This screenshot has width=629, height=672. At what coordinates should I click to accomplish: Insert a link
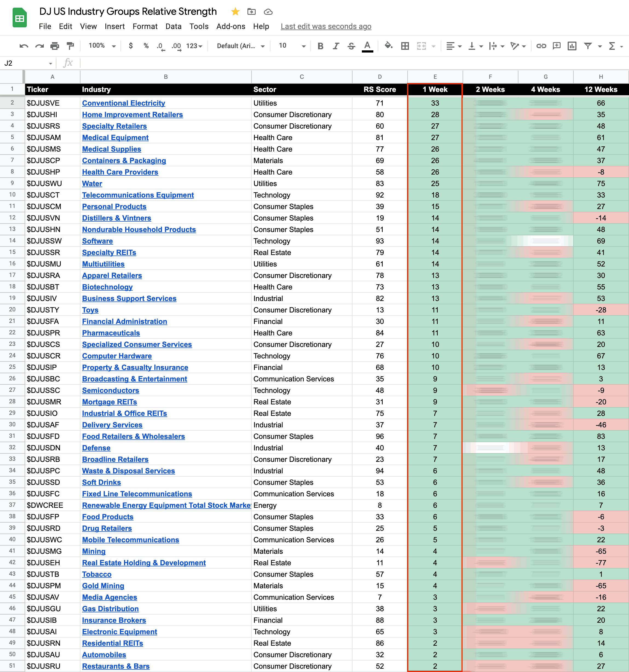point(541,46)
